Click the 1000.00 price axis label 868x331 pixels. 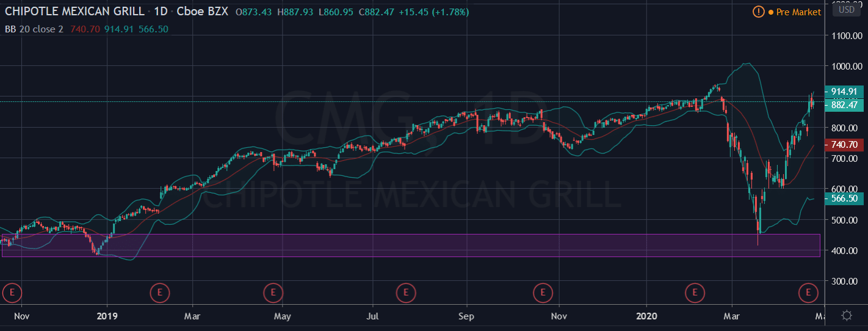pyautogui.click(x=846, y=67)
